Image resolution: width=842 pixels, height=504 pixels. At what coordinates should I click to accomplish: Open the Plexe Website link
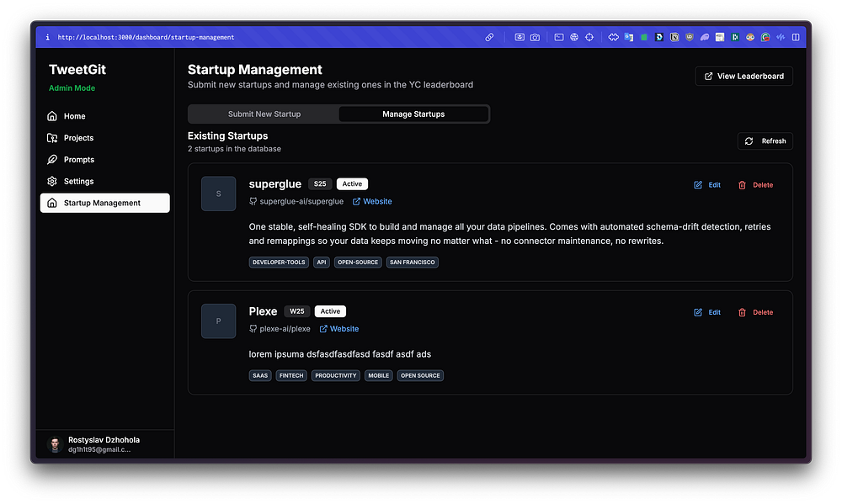pos(338,328)
